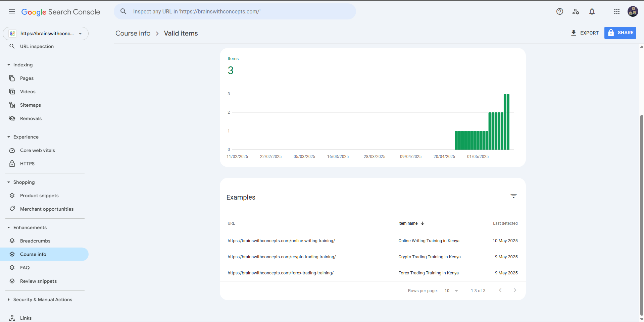This screenshot has width=644, height=322.
Task: Go to the next page of examples
Action: [515, 290]
